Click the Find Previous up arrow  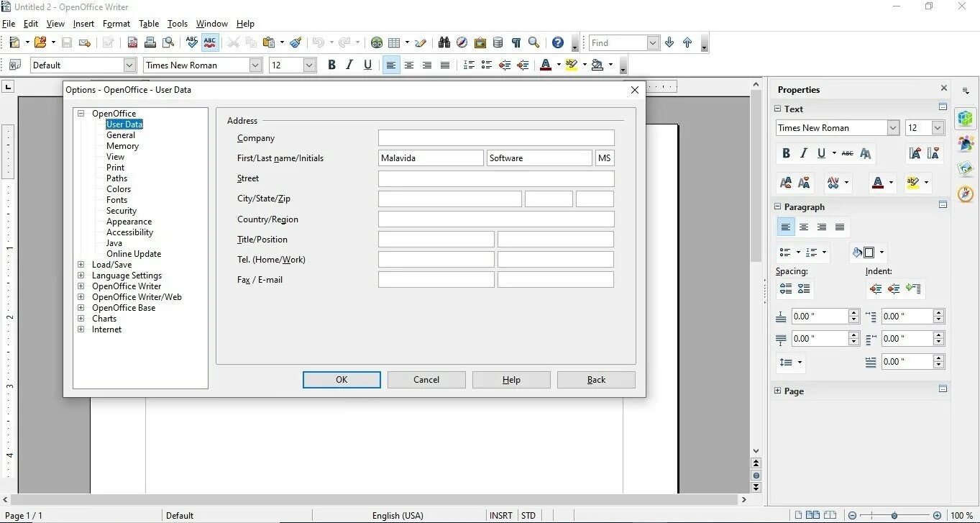pyautogui.click(x=687, y=42)
